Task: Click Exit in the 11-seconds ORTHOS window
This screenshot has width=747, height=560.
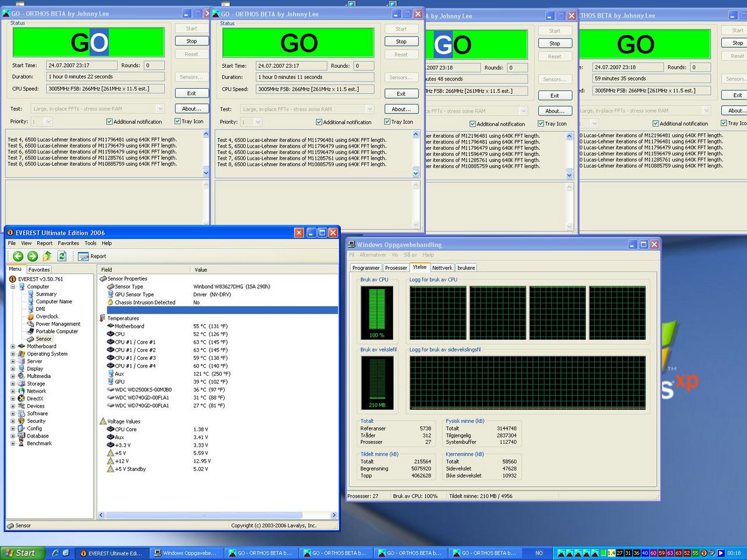Action: pos(401,94)
